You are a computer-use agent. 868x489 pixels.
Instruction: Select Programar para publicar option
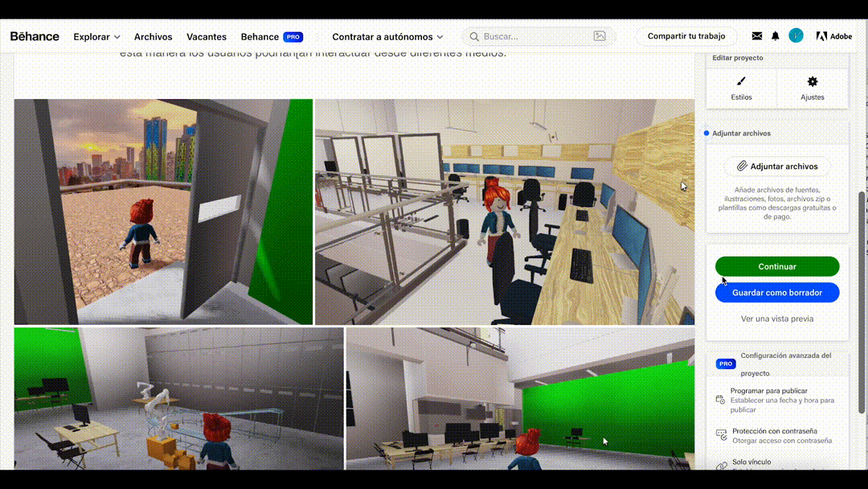coord(777,400)
